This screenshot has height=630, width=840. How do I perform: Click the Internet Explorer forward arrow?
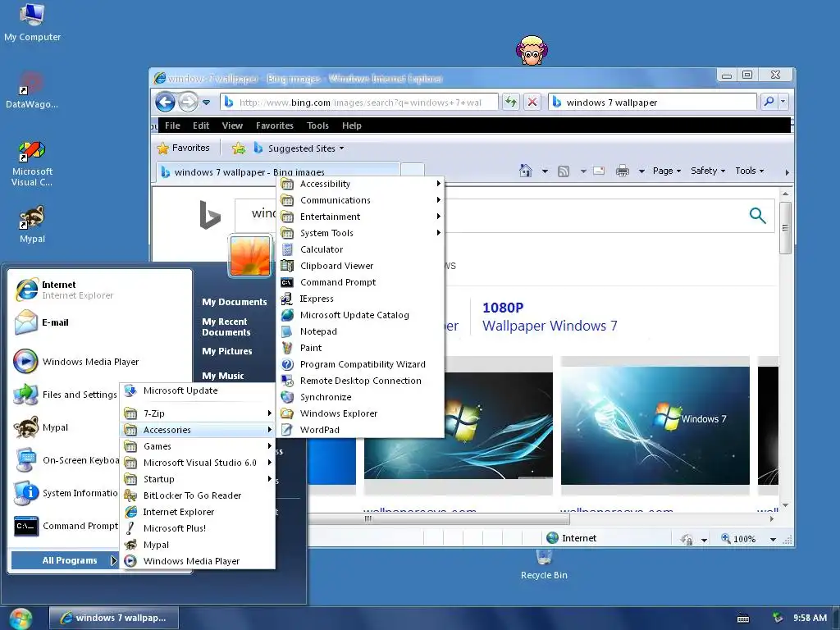188,102
